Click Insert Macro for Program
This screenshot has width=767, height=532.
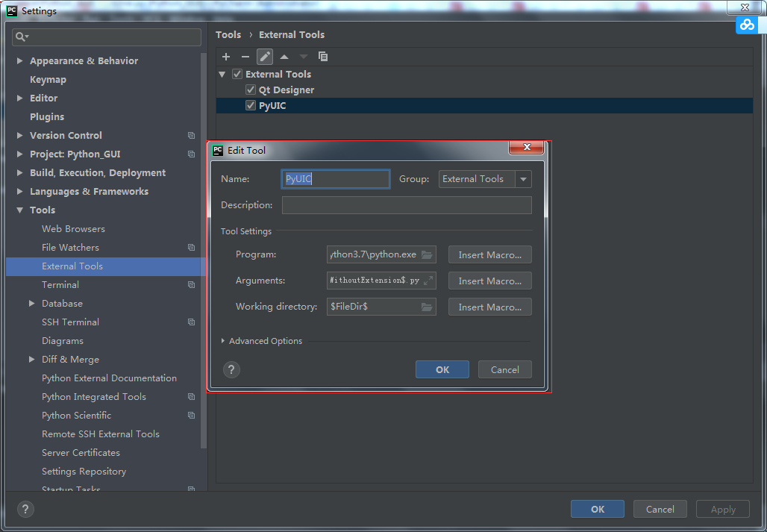[489, 254]
